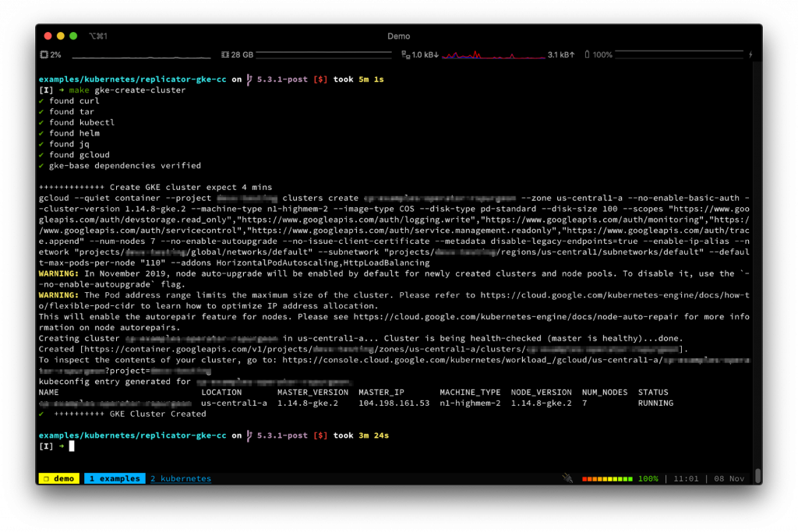Screen dimensions: 798x532
Task: Click the CPU usage chip icon
Action: tap(44, 55)
